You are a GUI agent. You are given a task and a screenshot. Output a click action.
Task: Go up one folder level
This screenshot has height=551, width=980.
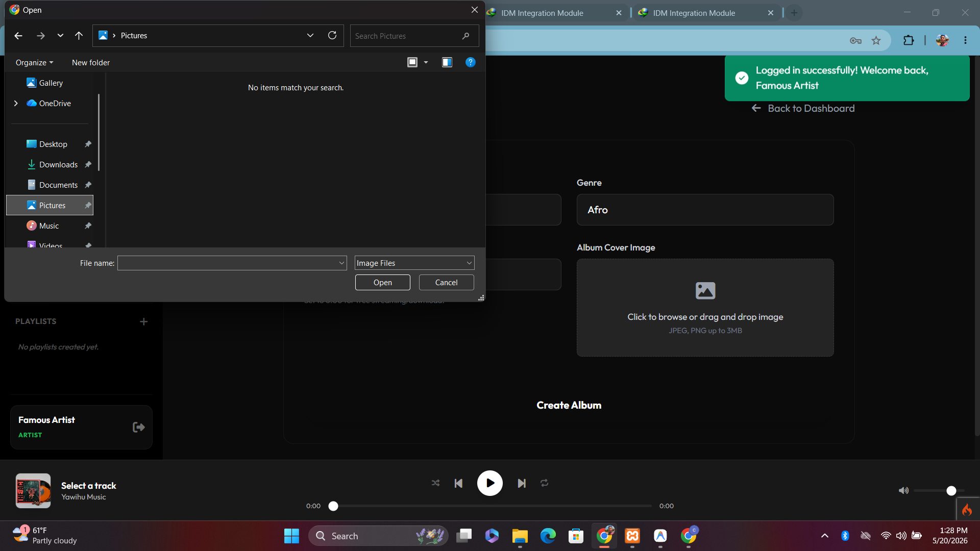click(79, 36)
